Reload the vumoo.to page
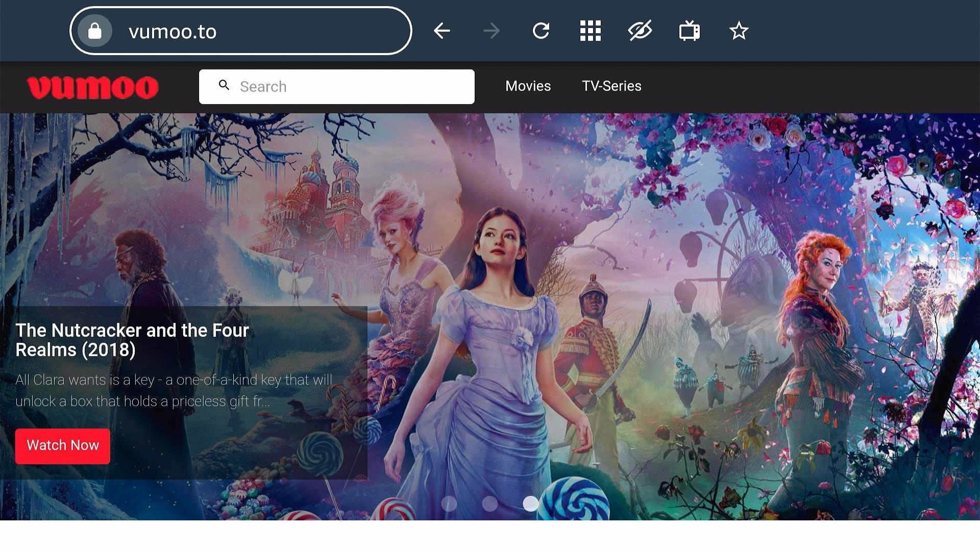 (541, 31)
